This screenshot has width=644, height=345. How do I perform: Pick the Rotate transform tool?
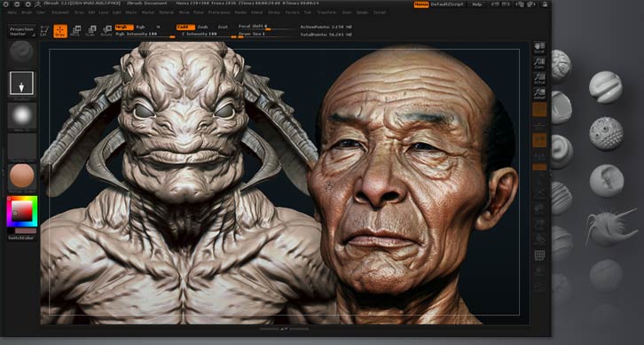click(x=106, y=31)
